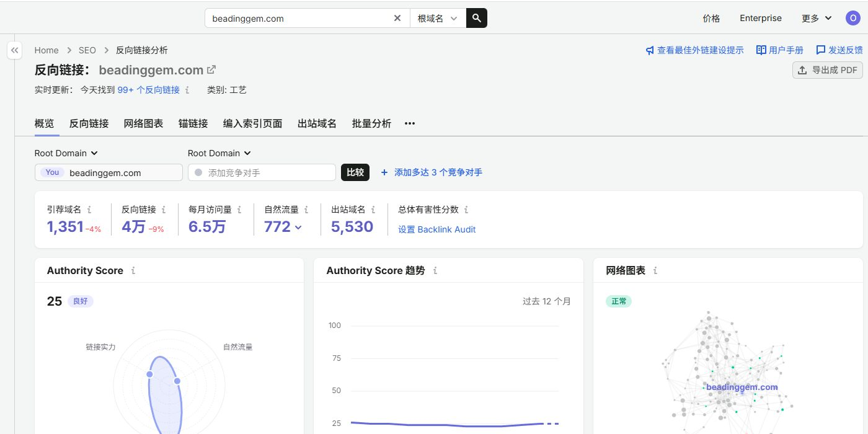Click 价格 in top navigation
The width and height of the screenshot is (868, 434).
[x=712, y=19]
